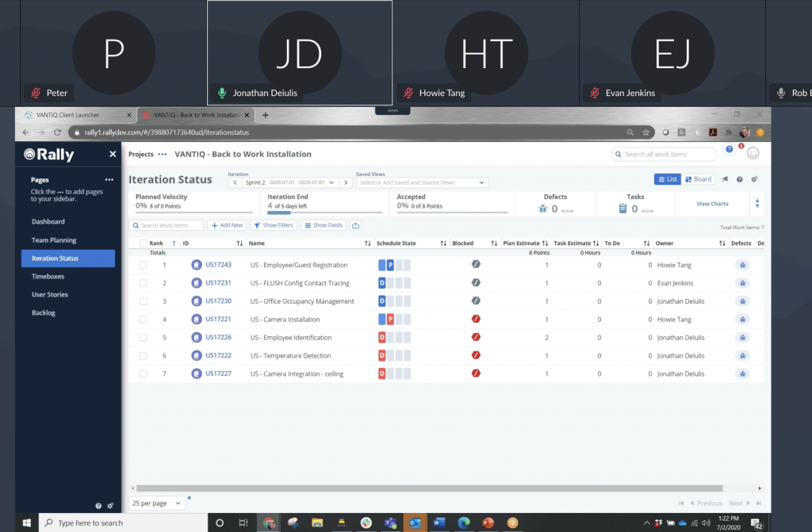812x532 pixels.
Task: Click the export icon next to Show Fields
Action: [x=355, y=225]
